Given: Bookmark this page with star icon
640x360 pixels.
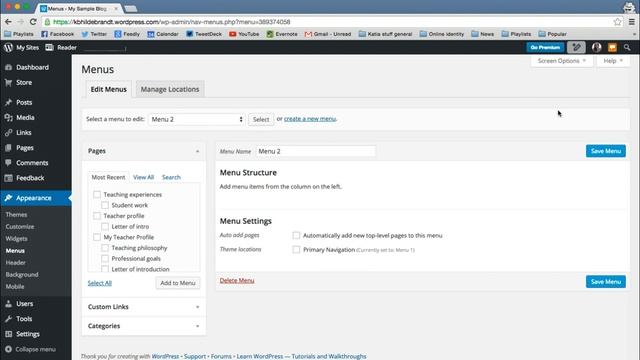Looking at the screenshot, I should [617, 22].
